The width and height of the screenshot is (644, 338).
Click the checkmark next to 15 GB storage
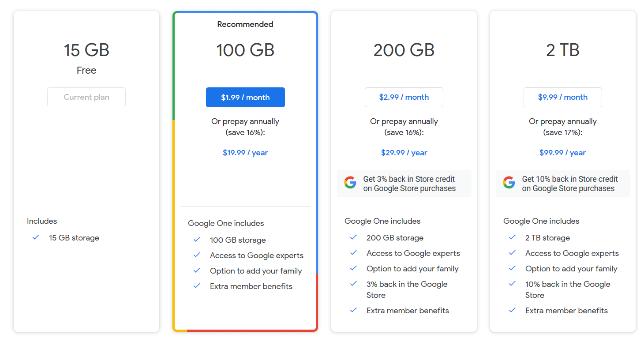(36, 237)
